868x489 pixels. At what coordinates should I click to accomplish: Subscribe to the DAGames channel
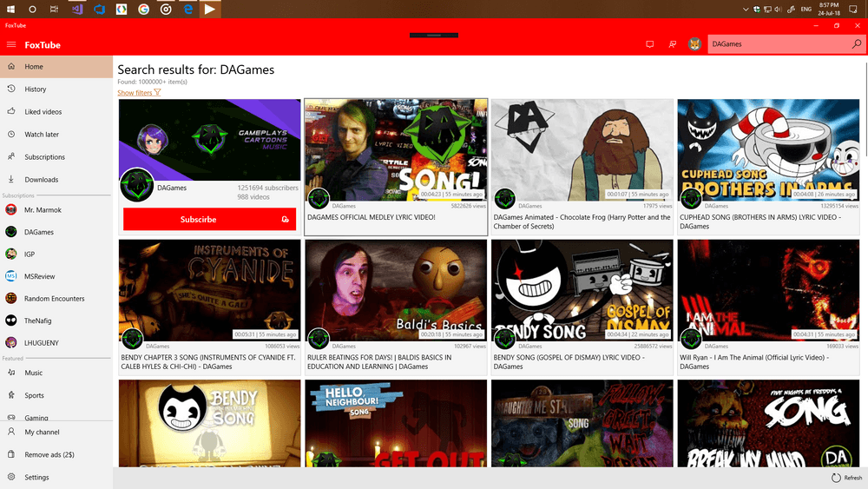209,219
